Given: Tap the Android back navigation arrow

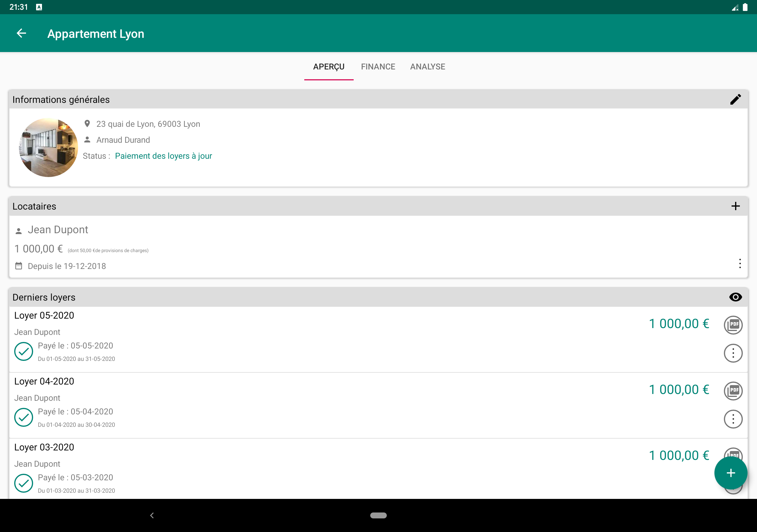Looking at the screenshot, I should point(152,515).
